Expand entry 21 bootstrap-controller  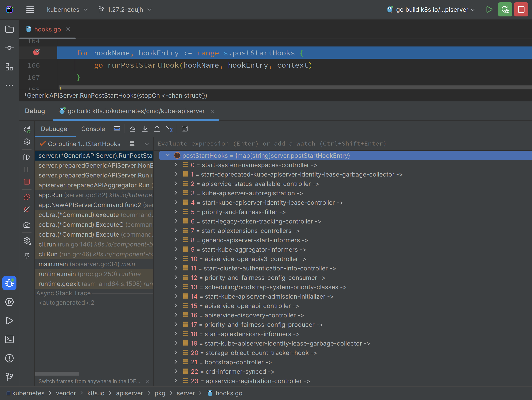click(x=176, y=362)
